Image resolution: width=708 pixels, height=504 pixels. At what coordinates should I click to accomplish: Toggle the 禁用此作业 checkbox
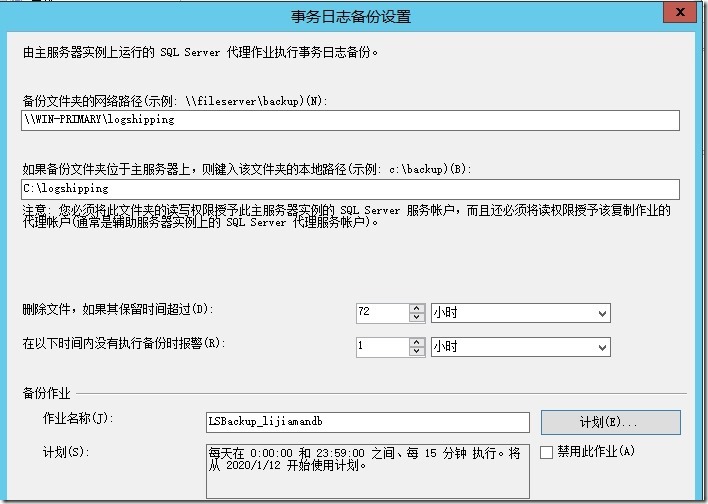point(546,452)
